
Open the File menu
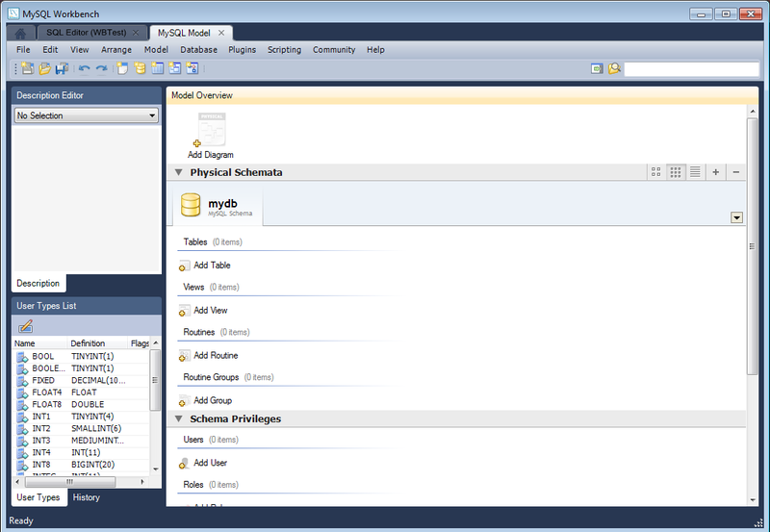coord(23,50)
